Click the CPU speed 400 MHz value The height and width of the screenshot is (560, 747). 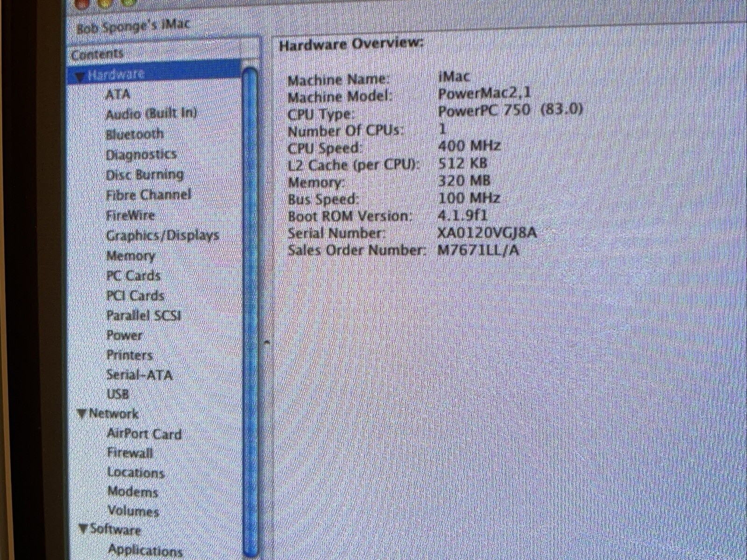click(470, 146)
